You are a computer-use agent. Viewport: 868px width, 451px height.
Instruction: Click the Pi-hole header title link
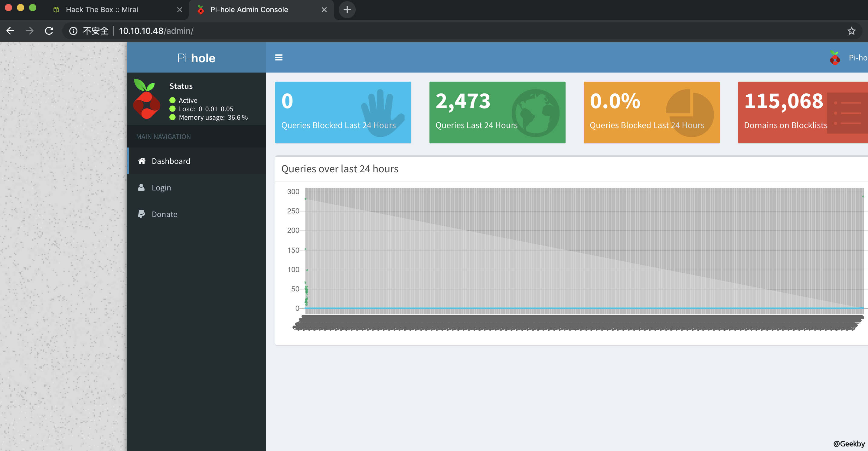(197, 58)
